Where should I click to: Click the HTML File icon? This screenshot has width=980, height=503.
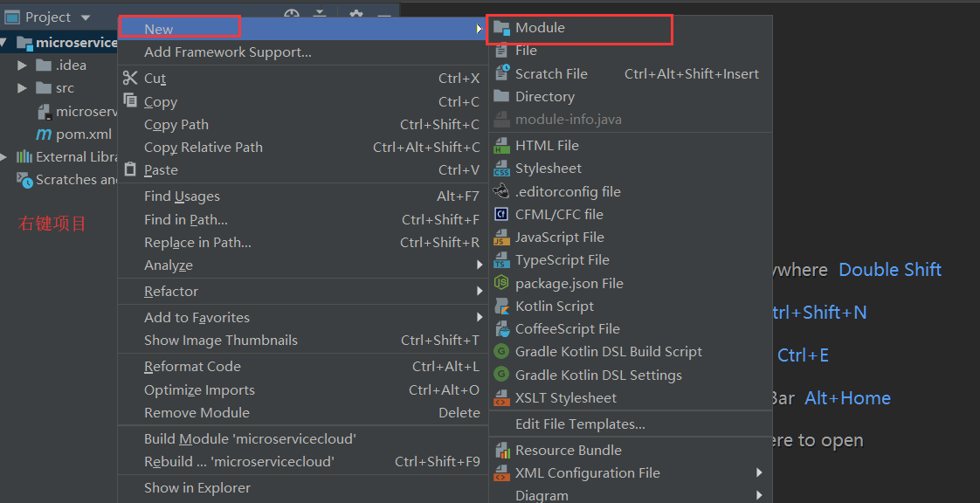pos(501,146)
